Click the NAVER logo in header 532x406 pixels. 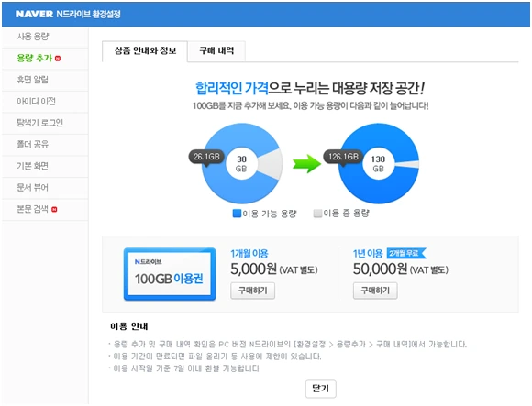(x=34, y=14)
